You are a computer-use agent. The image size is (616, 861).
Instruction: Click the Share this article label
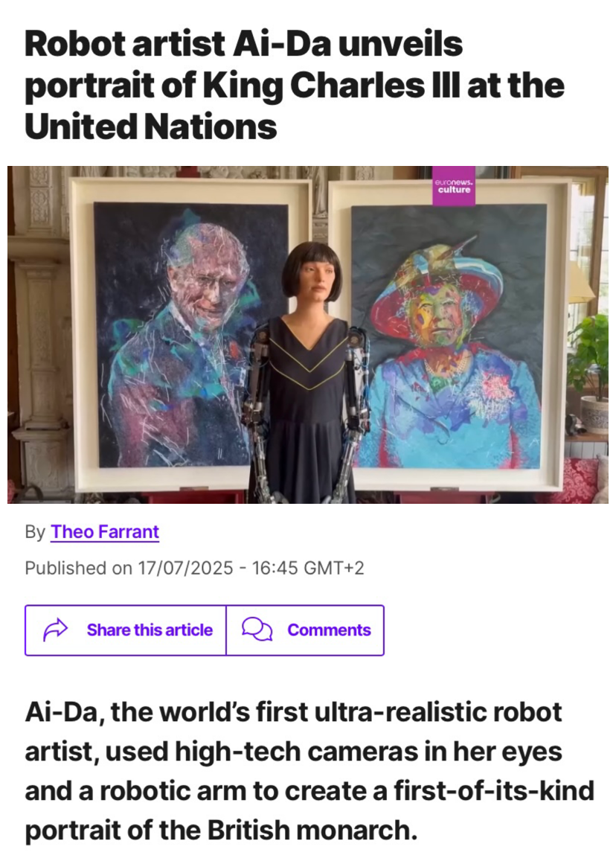pos(150,630)
